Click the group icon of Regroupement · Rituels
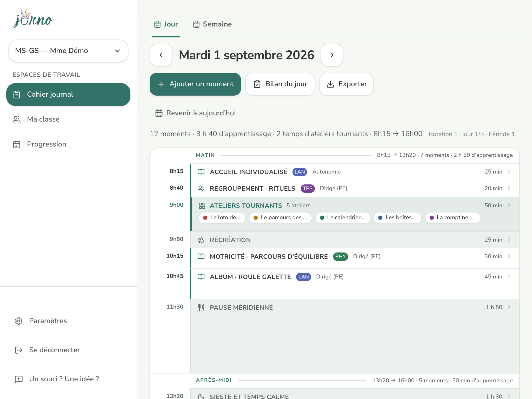The image size is (532, 399). [201, 188]
